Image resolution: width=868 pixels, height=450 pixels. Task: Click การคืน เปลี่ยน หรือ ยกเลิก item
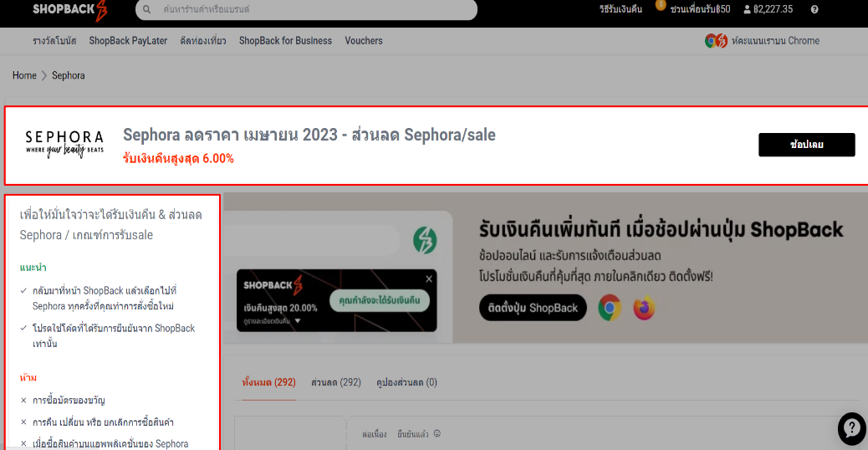tap(103, 422)
